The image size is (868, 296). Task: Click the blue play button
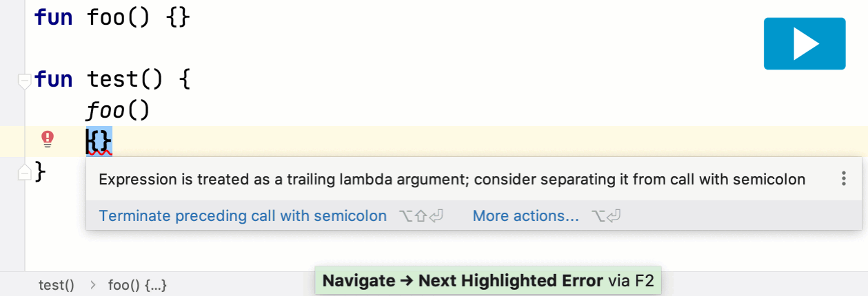pos(804,43)
